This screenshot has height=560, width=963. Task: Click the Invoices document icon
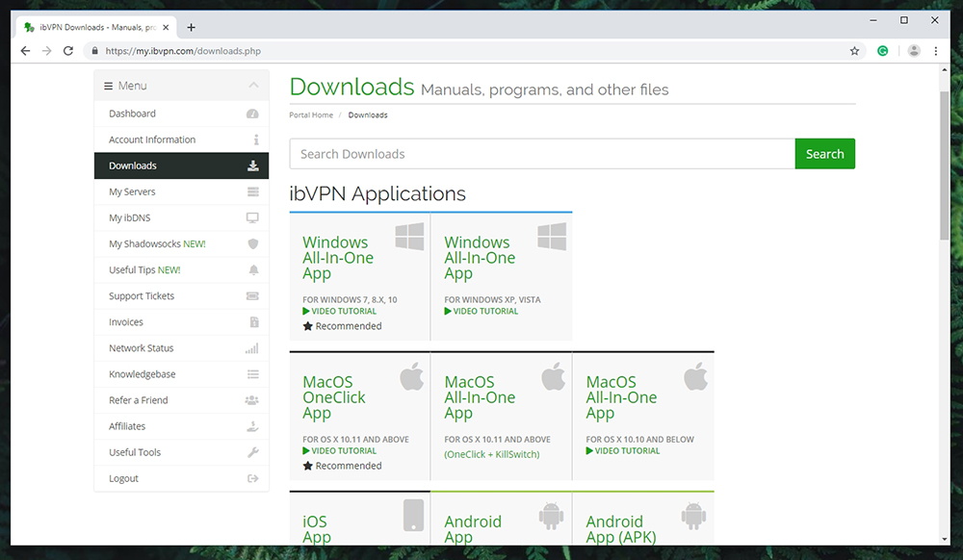click(x=254, y=322)
